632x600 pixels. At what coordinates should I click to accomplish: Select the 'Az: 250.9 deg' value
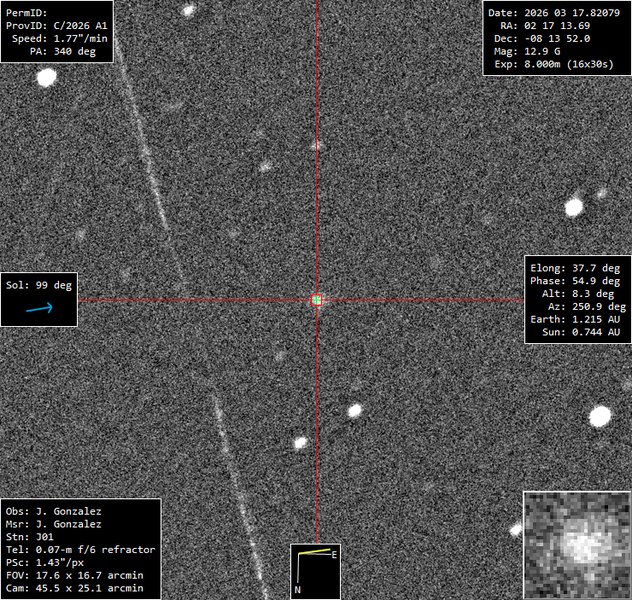pos(587,307)
